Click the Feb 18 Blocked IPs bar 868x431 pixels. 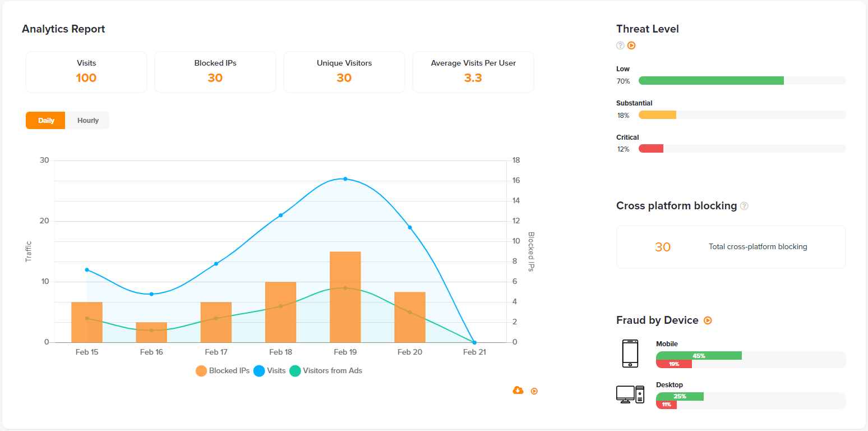click(x=280, y=312)
